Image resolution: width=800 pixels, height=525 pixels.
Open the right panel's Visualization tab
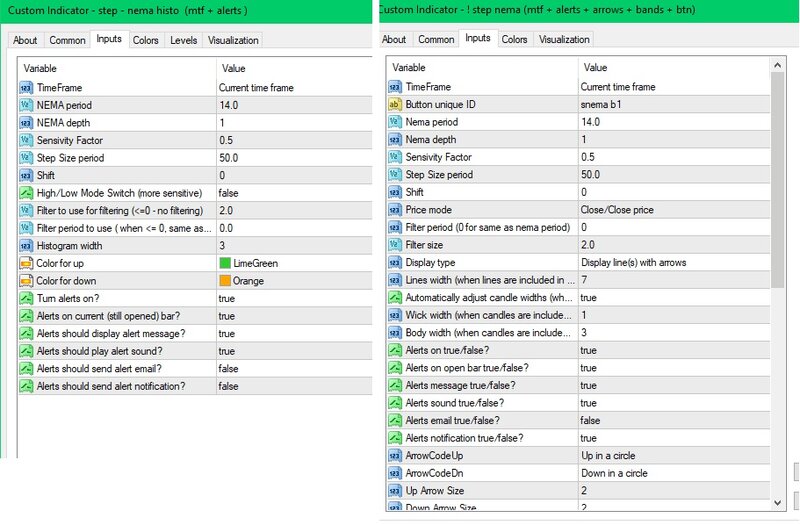tap(563, 40)
